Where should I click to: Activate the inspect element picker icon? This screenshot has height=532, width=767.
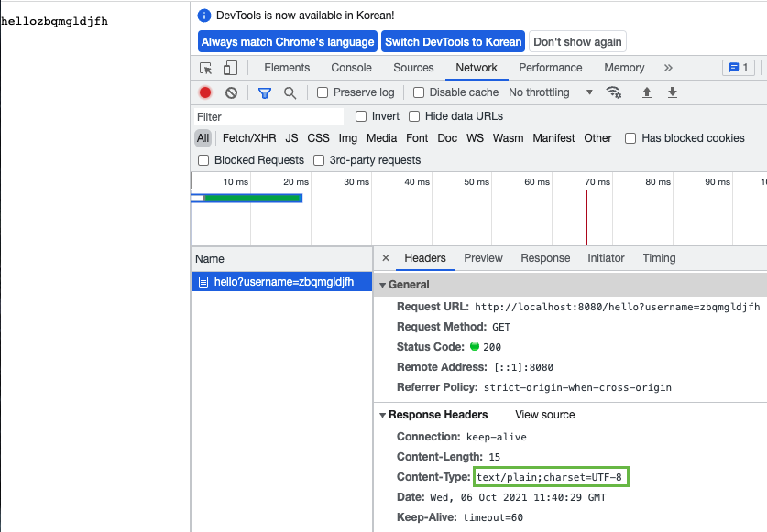coord(206,68)
